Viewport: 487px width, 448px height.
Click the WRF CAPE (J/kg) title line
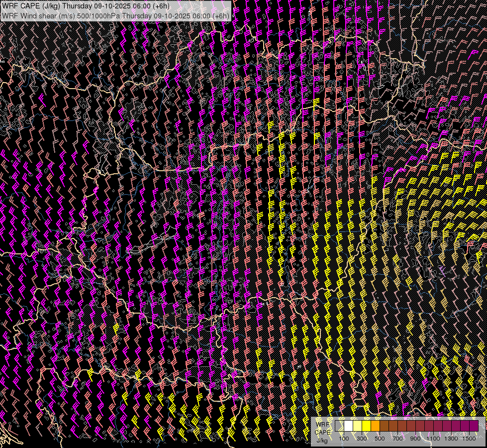coord(86,6)
